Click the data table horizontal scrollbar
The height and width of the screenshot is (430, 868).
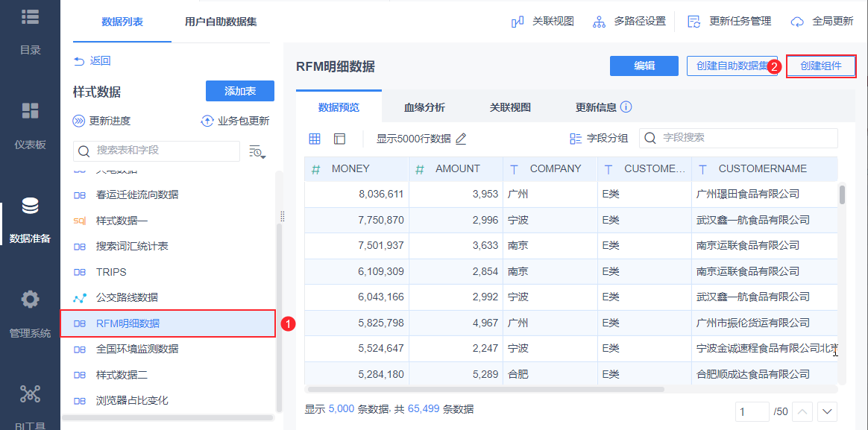[x=485, y=389]
